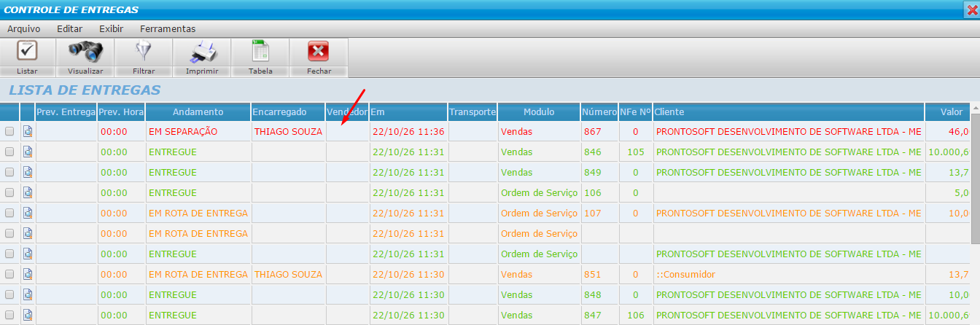Image resolution: width=980 pixels, height=325 pixels.
Task: Open document icon for order 848 row
Action: 28,295
